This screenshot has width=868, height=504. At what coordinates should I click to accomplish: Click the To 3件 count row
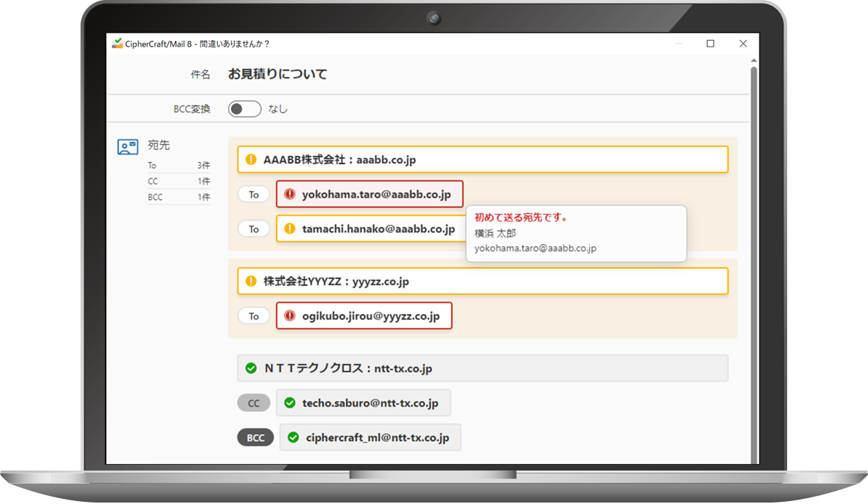179,165
